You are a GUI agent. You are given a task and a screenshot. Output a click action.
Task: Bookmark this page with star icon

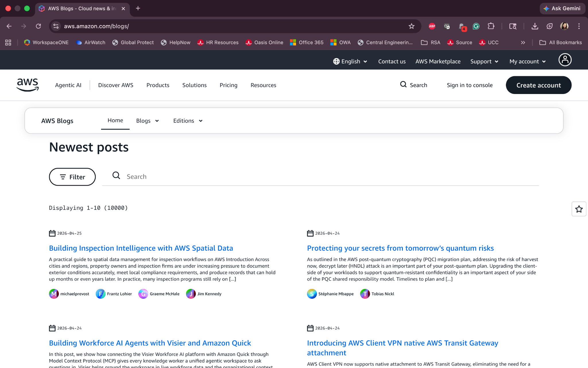(x=411, y=26)
